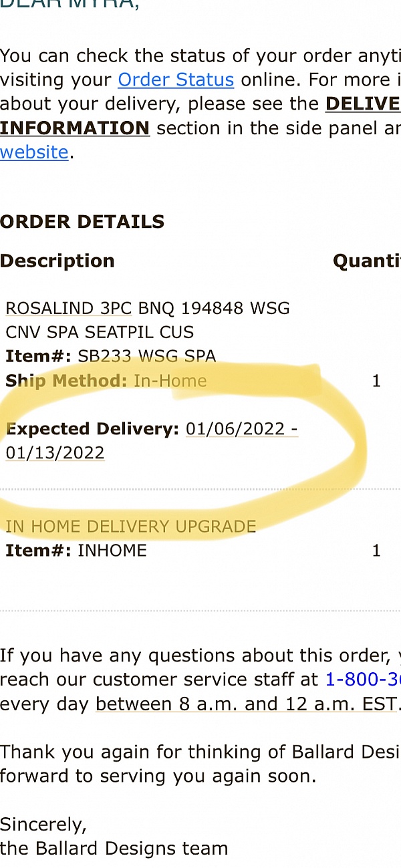Click the IN HOME DELIVERY UPGRADE line
Image resolution: width=401 pixels, height=868 pixels.
pos(131,527)
